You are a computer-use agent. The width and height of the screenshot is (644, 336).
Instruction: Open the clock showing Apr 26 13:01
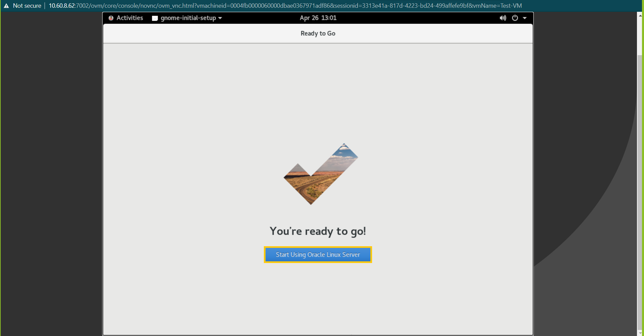point(318,18)
